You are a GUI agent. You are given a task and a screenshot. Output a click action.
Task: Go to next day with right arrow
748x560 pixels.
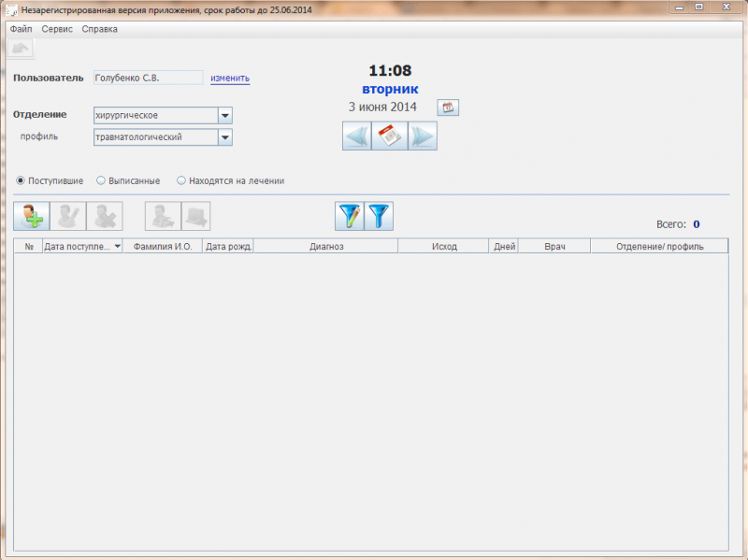(x=423, y=136)
